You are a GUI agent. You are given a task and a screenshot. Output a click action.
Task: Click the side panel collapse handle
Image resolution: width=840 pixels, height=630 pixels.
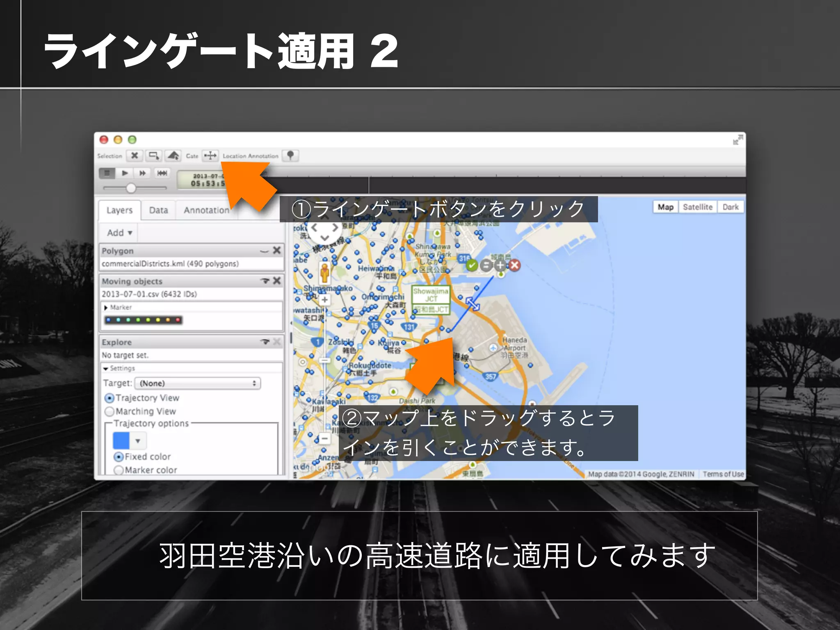point(291,337)
